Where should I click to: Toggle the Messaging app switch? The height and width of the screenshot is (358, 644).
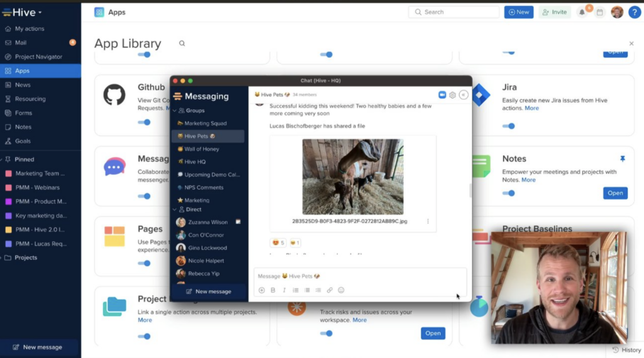click(x=144, y=196)
